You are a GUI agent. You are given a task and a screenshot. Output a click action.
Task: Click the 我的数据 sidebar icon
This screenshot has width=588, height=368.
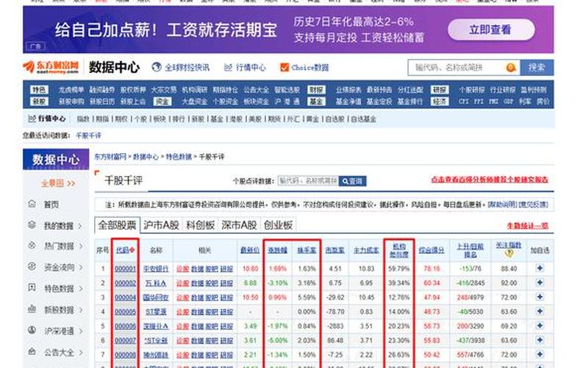pos(32,225)
